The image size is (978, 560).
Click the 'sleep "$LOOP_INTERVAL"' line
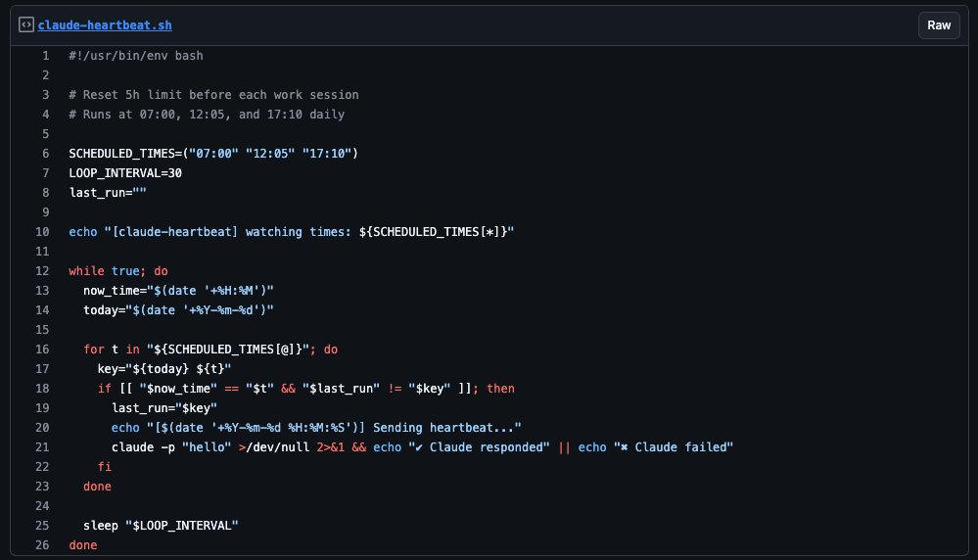pos(161,526)
